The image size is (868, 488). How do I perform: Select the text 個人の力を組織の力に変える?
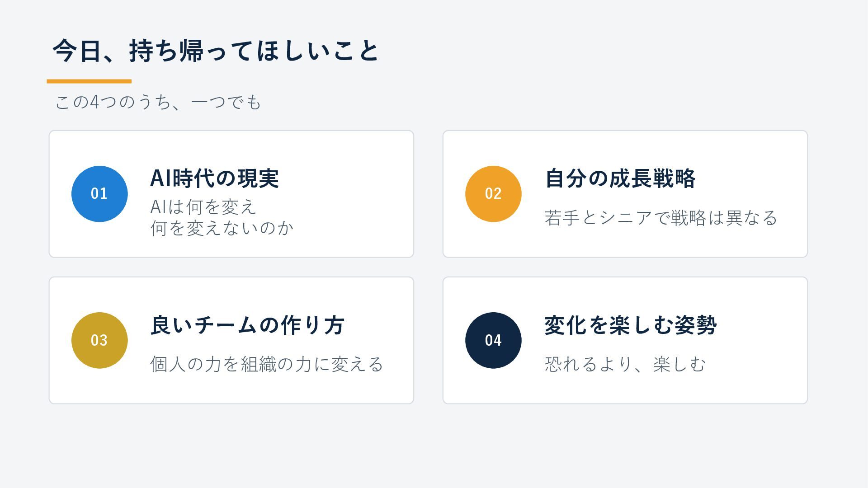pyautogui.click(x=267, y=364)
